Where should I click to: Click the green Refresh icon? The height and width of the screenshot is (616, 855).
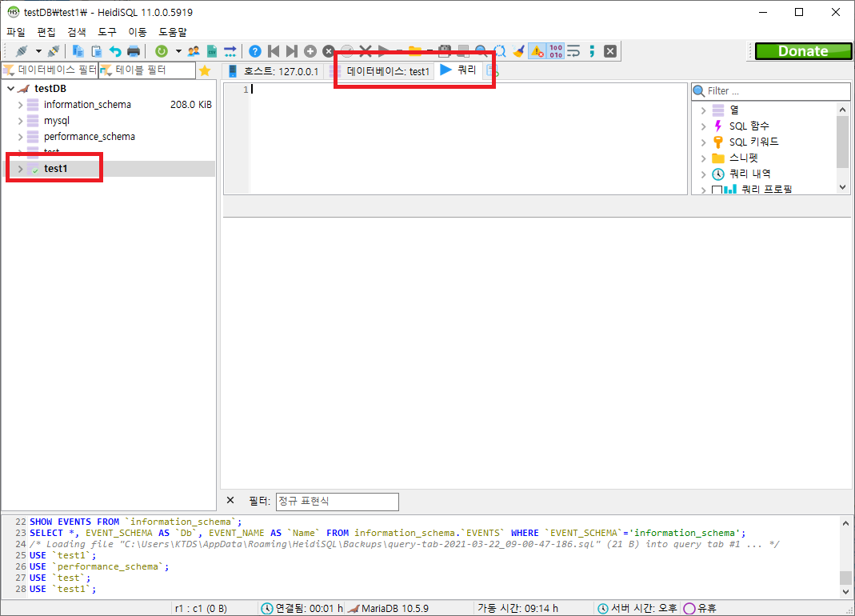coord(162,51)
